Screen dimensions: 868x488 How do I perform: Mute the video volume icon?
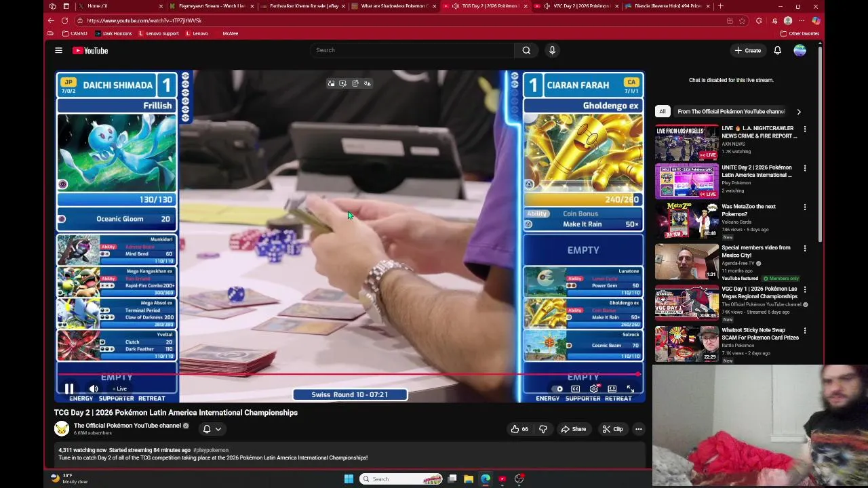click(x=94, y=389)
